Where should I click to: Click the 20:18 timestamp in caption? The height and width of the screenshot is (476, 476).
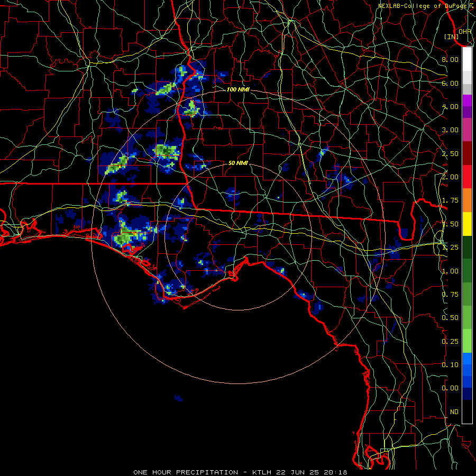click(337, 472)
